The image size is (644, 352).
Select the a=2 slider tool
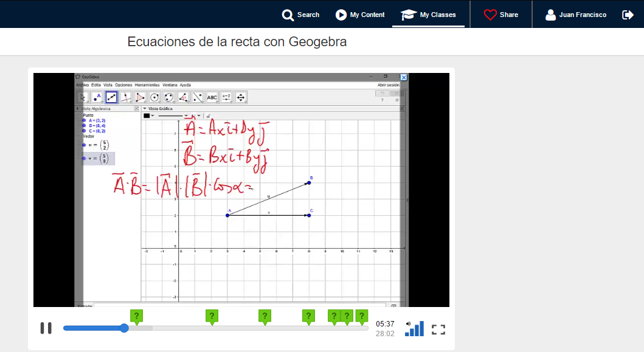click(x=226, y=97)
